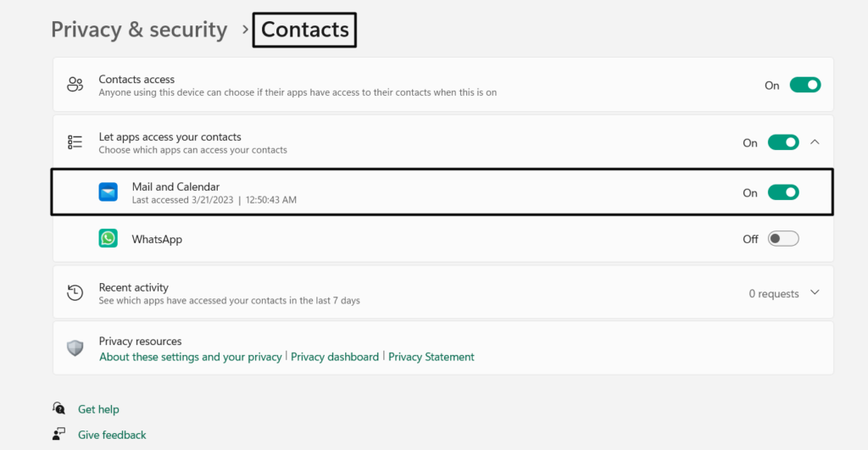Click the Mail and Calendar app icon

point(108,192)
